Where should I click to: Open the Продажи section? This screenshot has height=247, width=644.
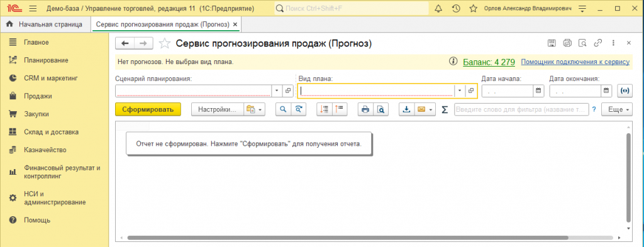[x=38, y=96]
